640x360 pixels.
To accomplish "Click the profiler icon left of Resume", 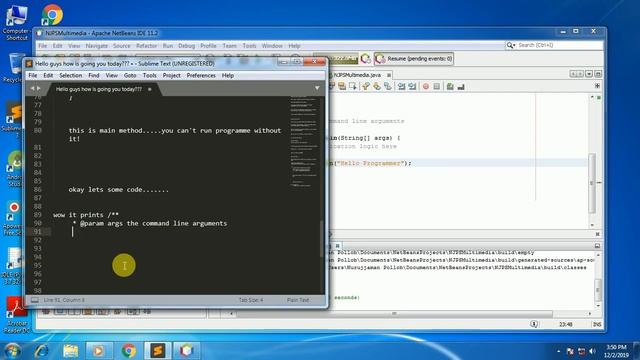I will click(x=366, y=59).
